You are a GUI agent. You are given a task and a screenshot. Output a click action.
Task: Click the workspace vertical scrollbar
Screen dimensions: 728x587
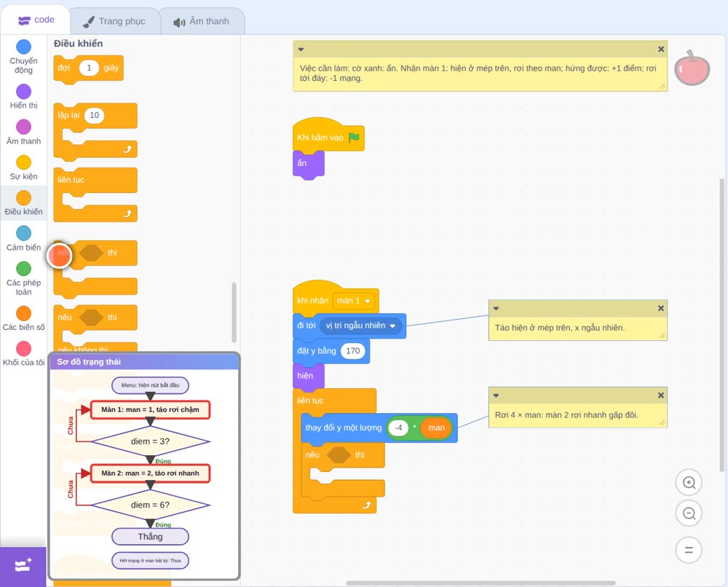click(721, 325)
